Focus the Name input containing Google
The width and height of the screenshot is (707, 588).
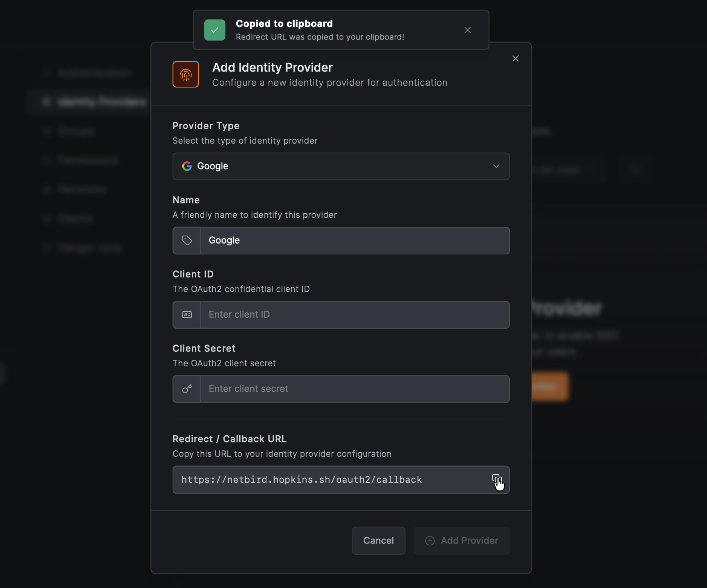354,240
